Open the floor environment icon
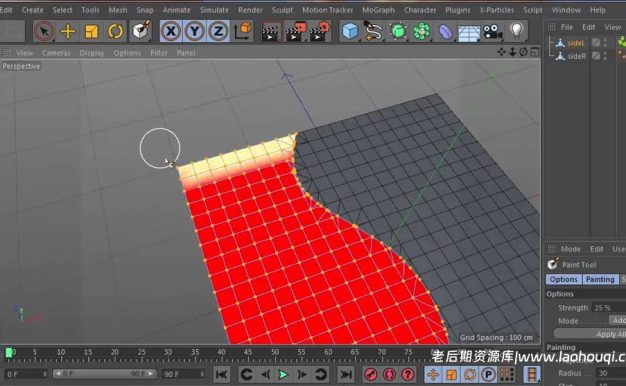The image size is (626, 386). pos(469,33)
